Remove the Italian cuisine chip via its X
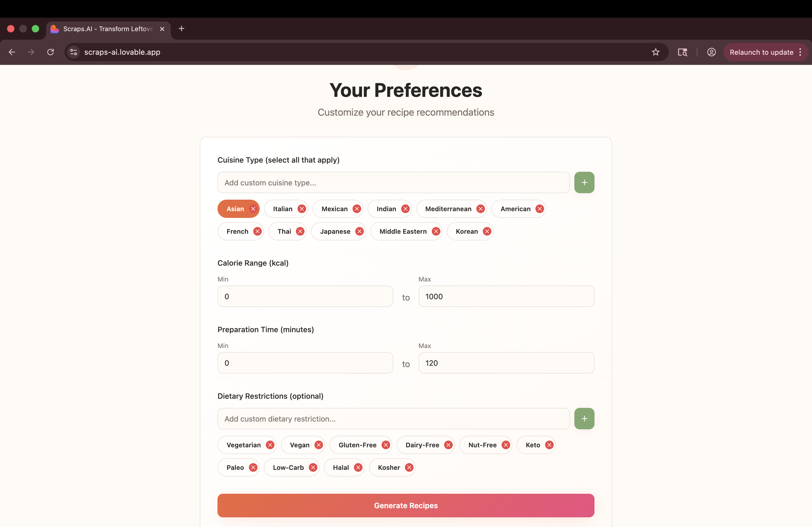Viewport: 812px width, 527px height. tap(302, 209)
